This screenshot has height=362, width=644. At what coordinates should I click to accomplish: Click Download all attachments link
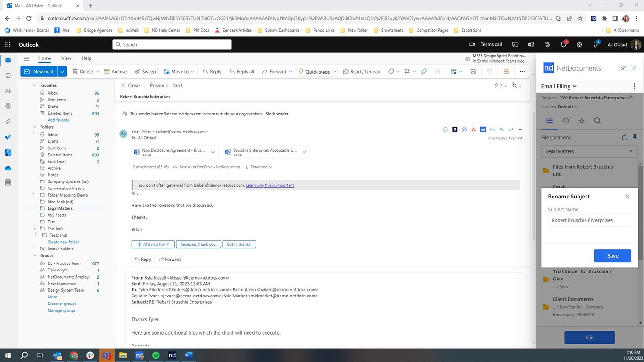pos(258,167)
